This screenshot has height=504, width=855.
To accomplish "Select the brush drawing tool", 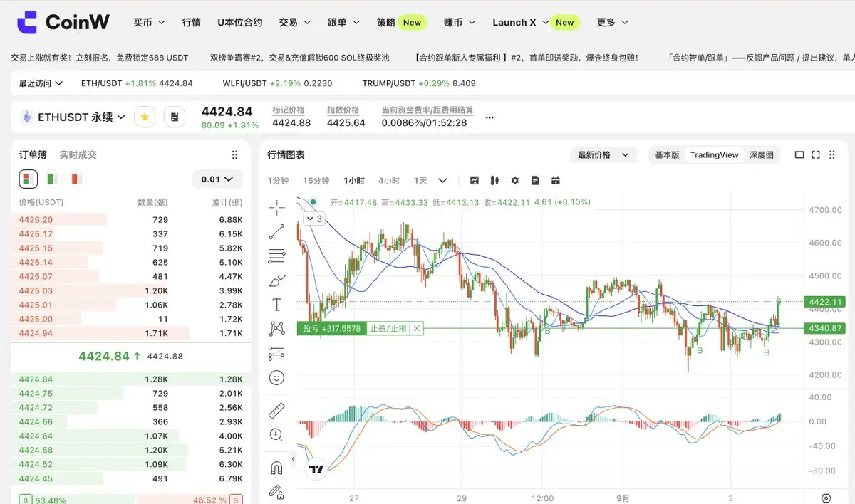I will coord(276,280).
